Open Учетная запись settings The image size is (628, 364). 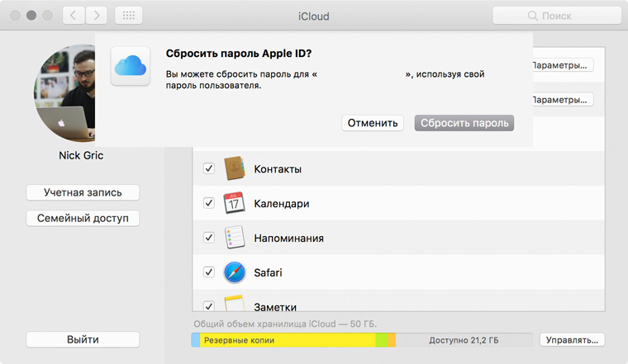click(83, 192)
